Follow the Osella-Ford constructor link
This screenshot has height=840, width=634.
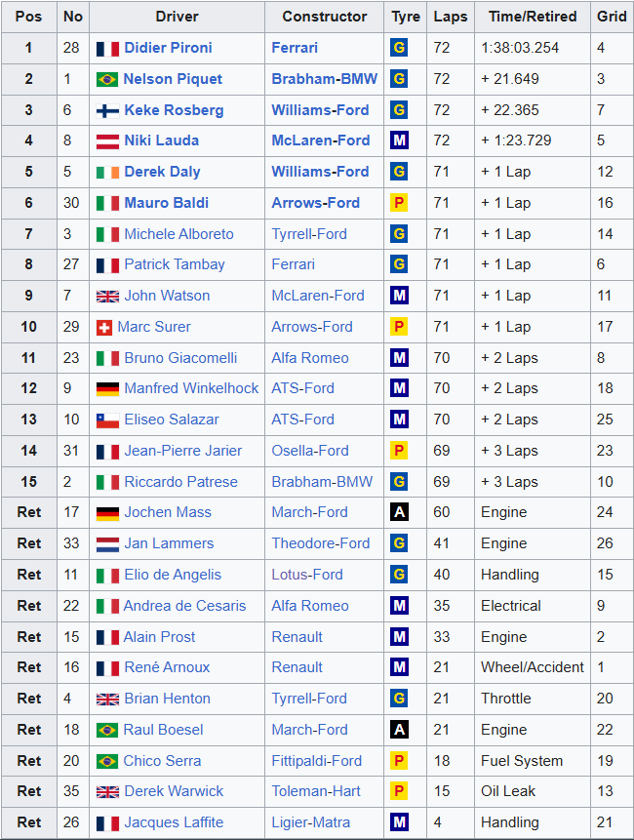point(310,451)
